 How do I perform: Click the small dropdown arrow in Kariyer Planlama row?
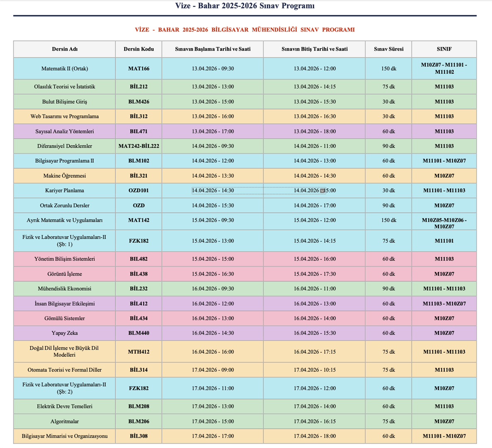tap(322, 191)
